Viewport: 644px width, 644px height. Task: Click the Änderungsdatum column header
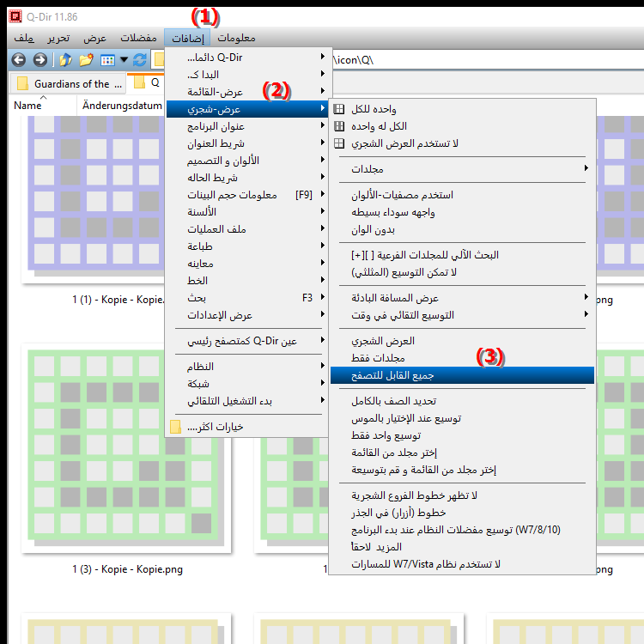coord(122,106)
